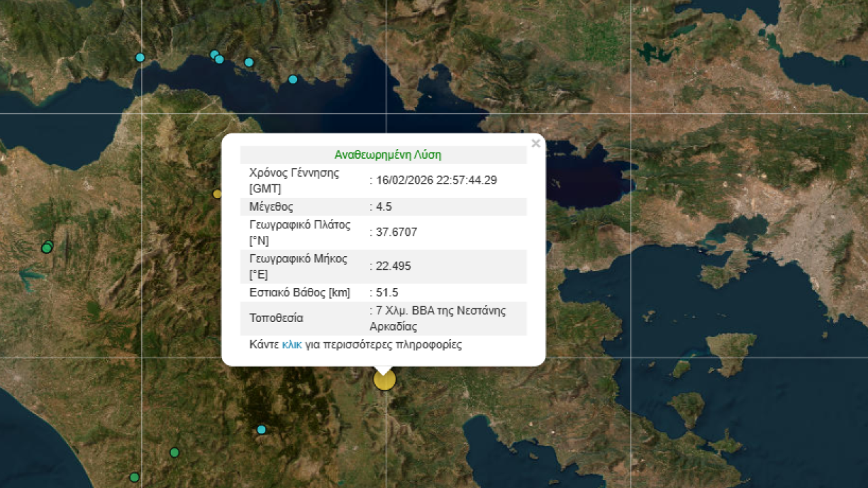Select the green marker above the bottom-edge marker
This screenshot has height=488, width=868.
point(174,452)
